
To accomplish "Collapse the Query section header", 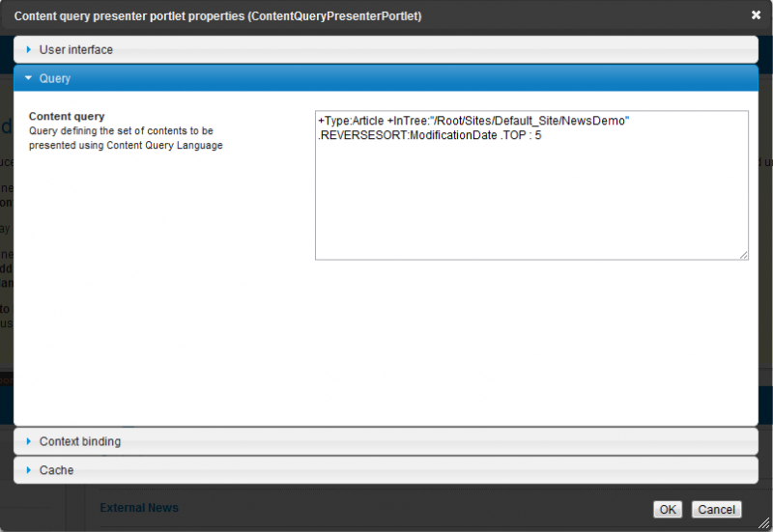I will point(386,78).
